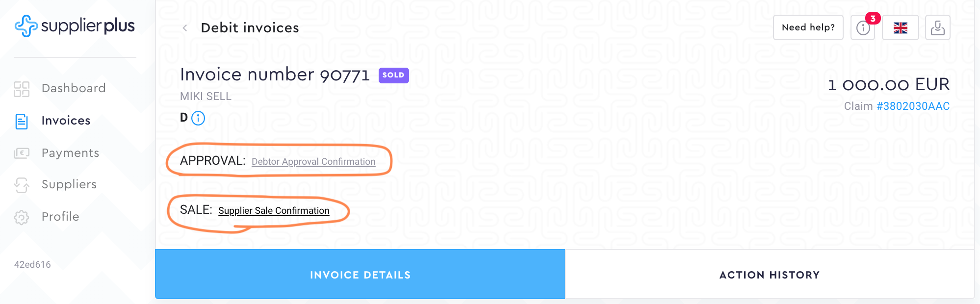Open claim #3802030AAC link
Image resolution: width=980 pixels, height=304 pixels.
pos(913,106)
